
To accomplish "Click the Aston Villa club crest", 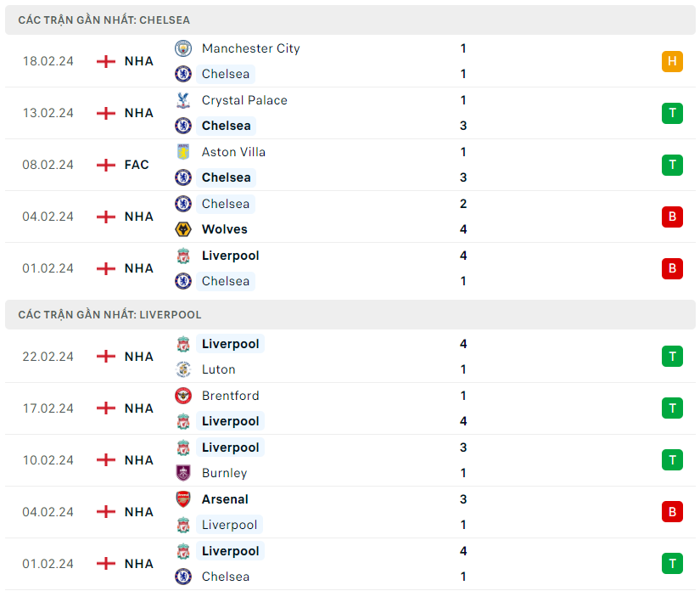I will tap(183, 152).
